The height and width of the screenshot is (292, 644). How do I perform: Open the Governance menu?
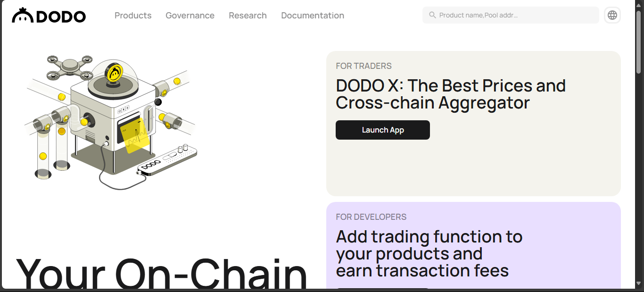pyautogui.click(x=190, y=16)
